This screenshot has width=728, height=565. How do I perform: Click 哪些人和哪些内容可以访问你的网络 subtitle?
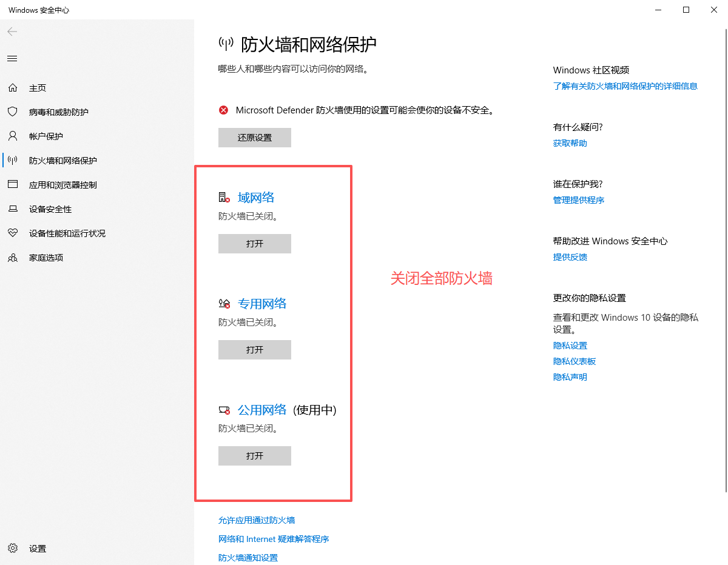pyautogui.click(x=294, y=69)
